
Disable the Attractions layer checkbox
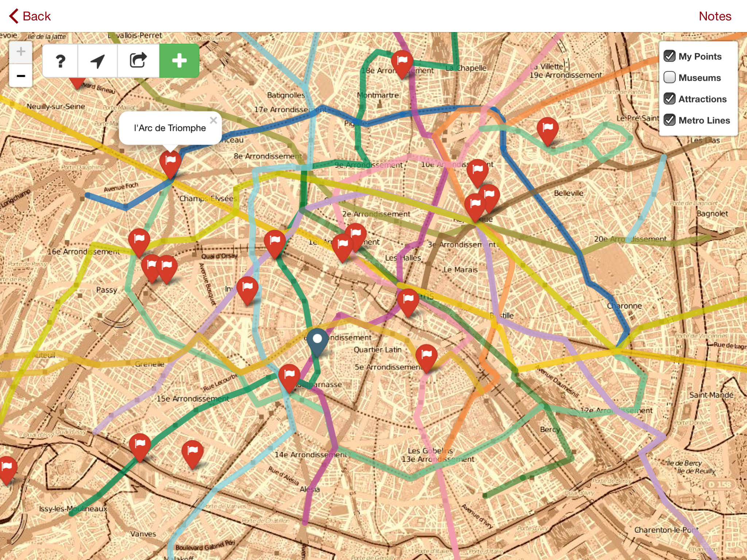669,99
